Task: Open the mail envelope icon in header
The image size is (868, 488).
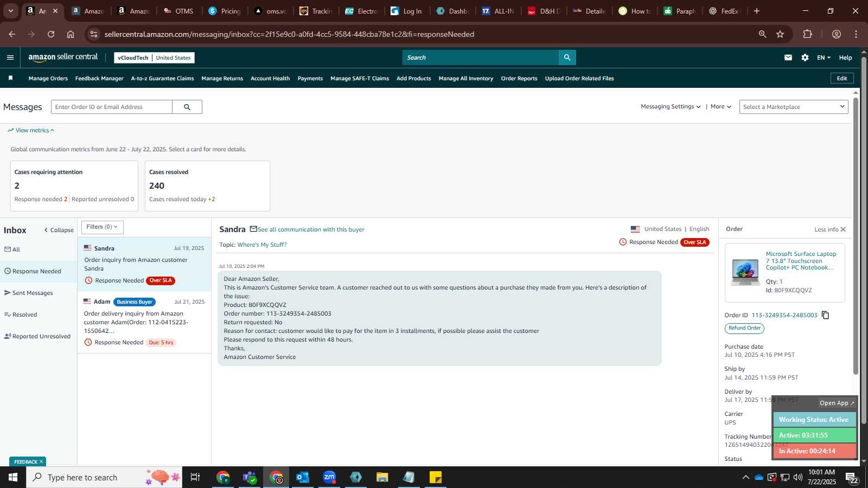Action: pyautogui.click(x=788, y=57)
